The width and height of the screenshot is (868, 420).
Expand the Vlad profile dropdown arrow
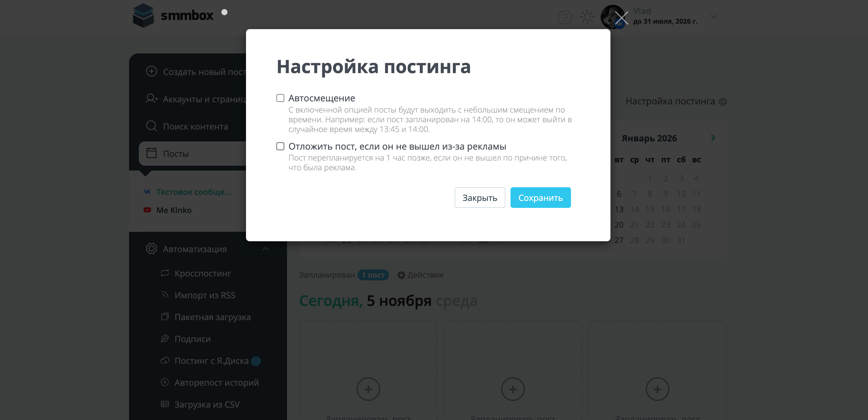coord(713,16)
